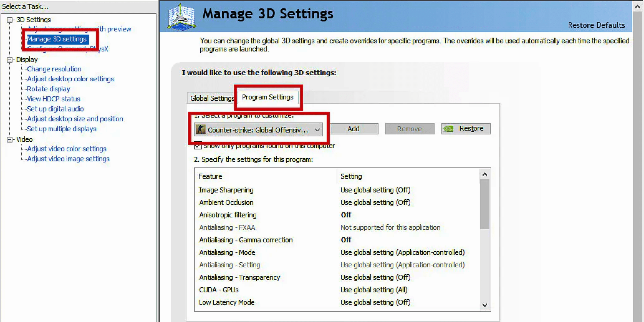Image resolution: width=644 pixels, height=322 pixels.
Task: Click the Add button for new program
Action: [x=354, y=129]
